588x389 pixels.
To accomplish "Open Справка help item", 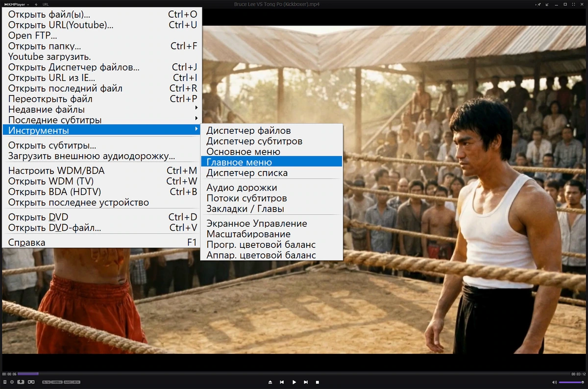I will 101,243.
